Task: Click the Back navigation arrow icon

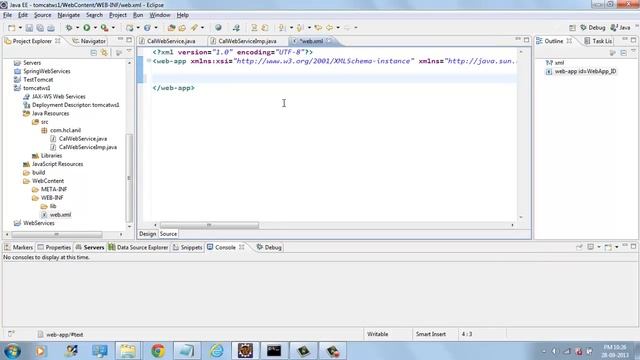Action: click(329, 28)
